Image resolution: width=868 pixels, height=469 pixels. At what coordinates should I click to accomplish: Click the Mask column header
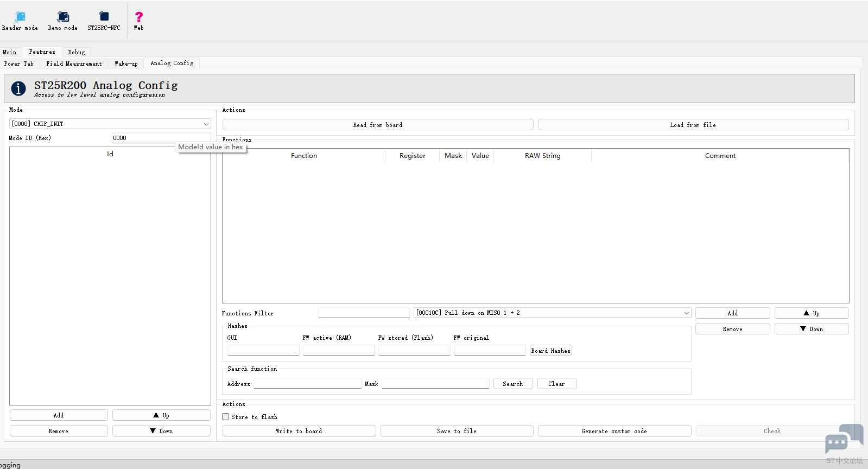(453, 156)
